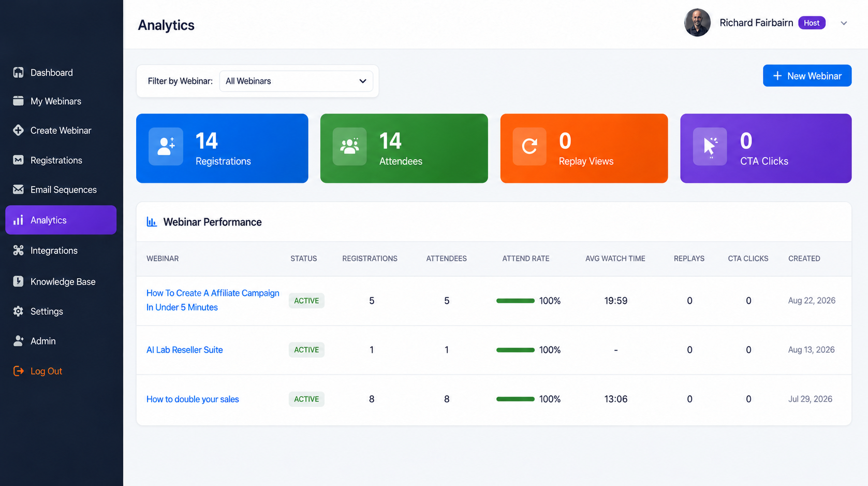Click attend rate bar for Affiliate Campaign row
Screen dimensions: 868x486
(x=515, y=301)
